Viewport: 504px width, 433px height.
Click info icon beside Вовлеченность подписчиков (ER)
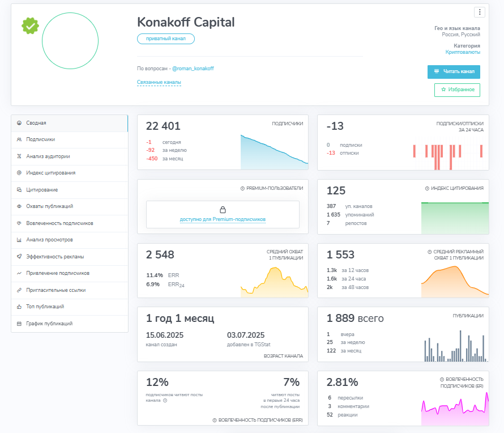click(442, 380)
